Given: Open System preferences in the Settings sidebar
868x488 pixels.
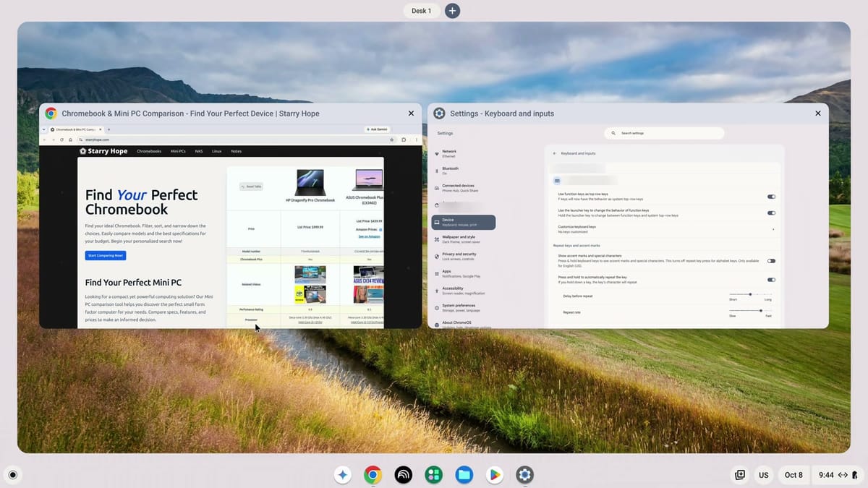Looking at the screenshot, I should (x=463, y=307).
